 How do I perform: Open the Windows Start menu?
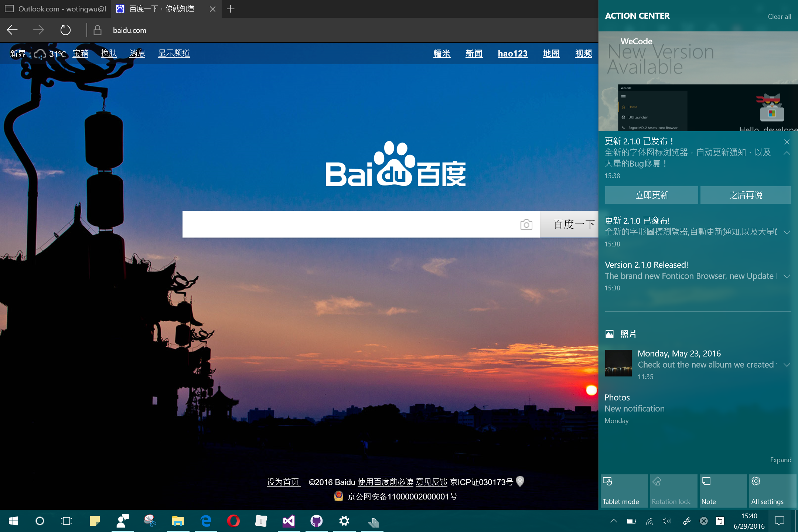[x=13, y=521]
